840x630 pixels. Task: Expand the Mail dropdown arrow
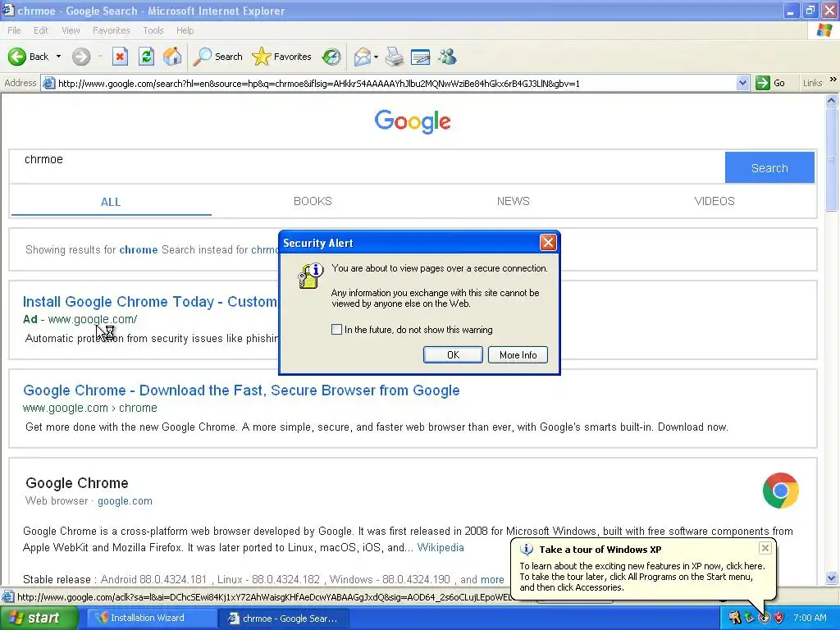[x=376, y=57]
